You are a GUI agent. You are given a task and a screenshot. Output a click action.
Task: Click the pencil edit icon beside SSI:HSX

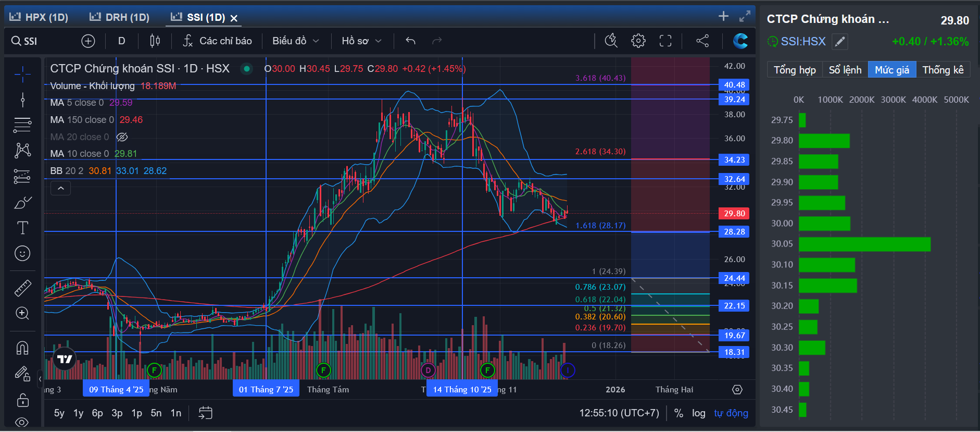click(839, 42)
